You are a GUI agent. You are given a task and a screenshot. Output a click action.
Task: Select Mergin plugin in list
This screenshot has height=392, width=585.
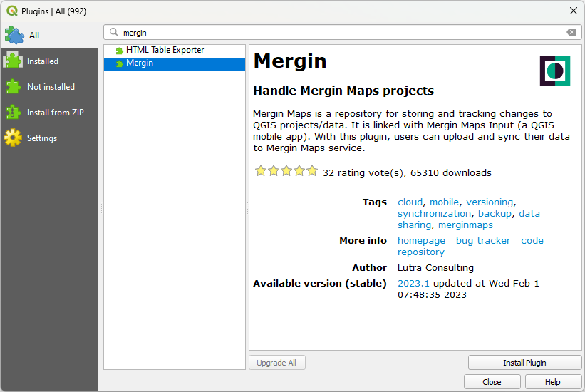(x=140, y=63)
